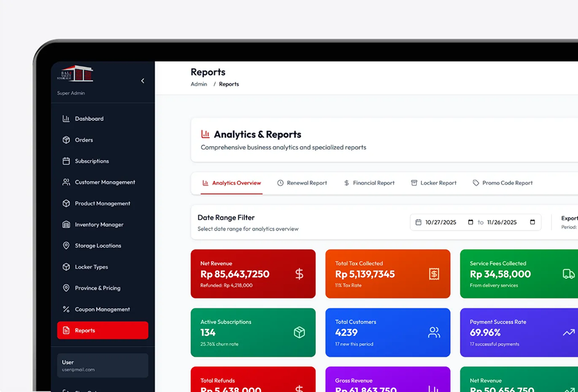
Task: Click the User profile box user@mail.com
Action: 103,365
